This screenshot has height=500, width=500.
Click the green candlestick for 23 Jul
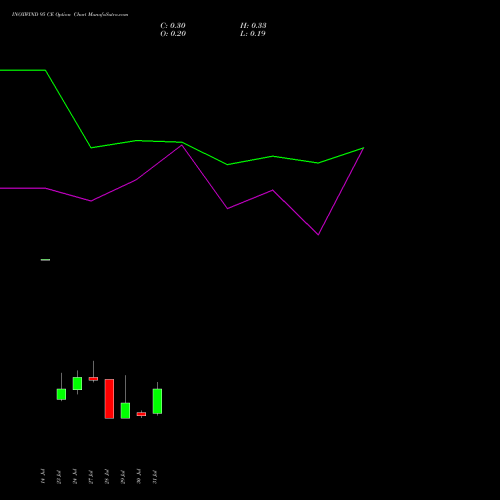(x=61, y=394)
